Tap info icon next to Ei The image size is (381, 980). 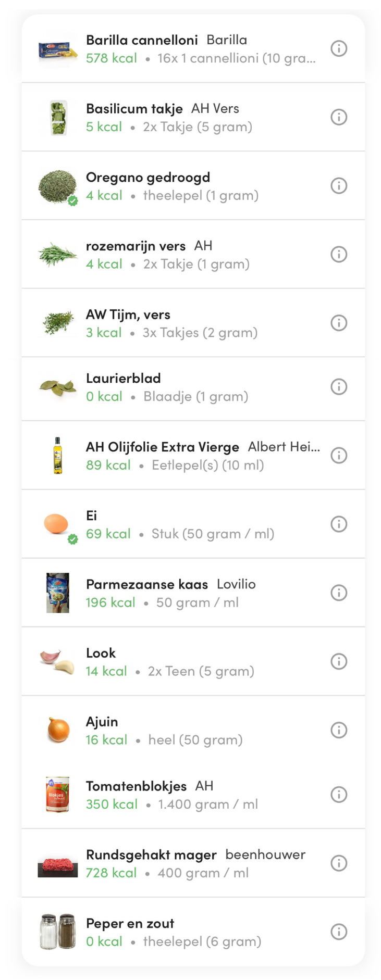click(x=339, y=524)
